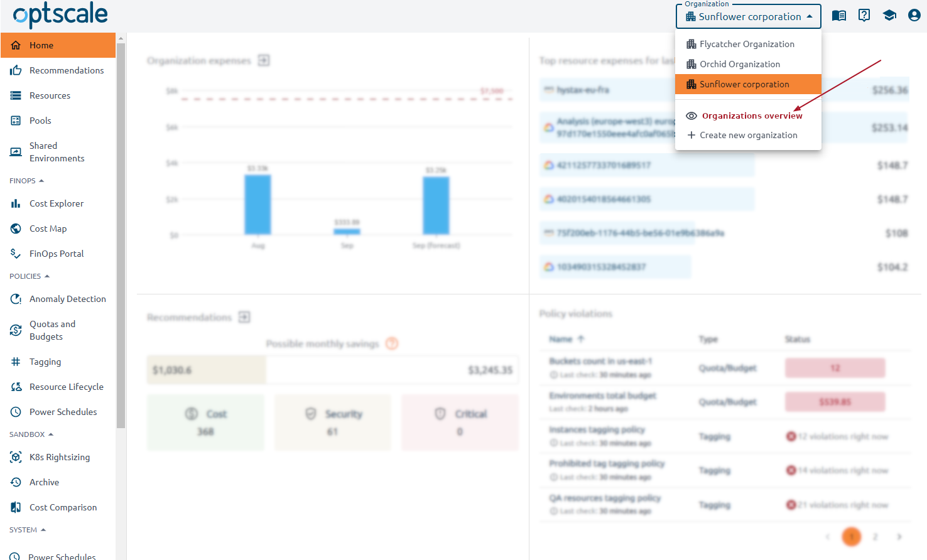Viewport: 927px width, 560px height.
Task: Choose Create new organization
Action: point(748,135)
